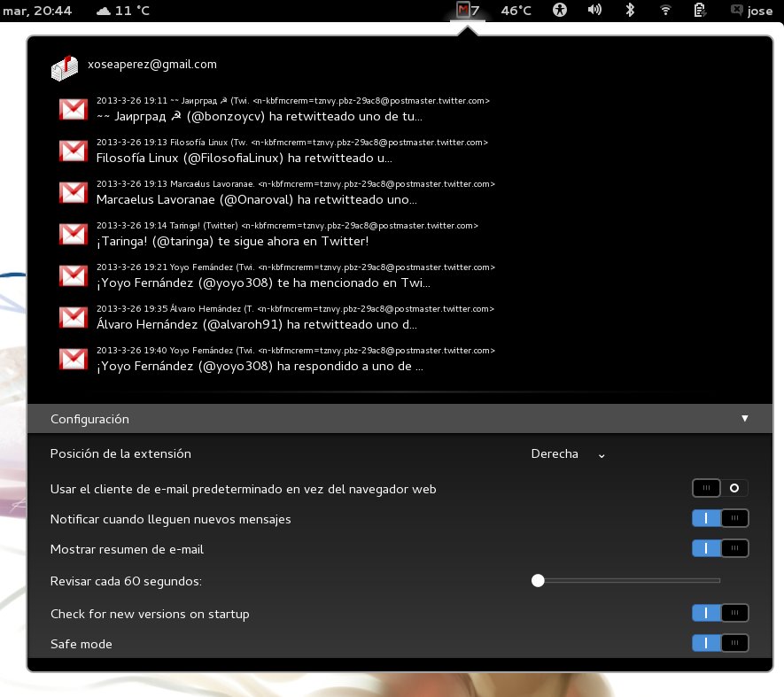Open mail 'Filosofía Linux (@FilosofiaLinux) ha retwitteado'
The height and width of the screenshot is (697, 784).
pos(244,158)
